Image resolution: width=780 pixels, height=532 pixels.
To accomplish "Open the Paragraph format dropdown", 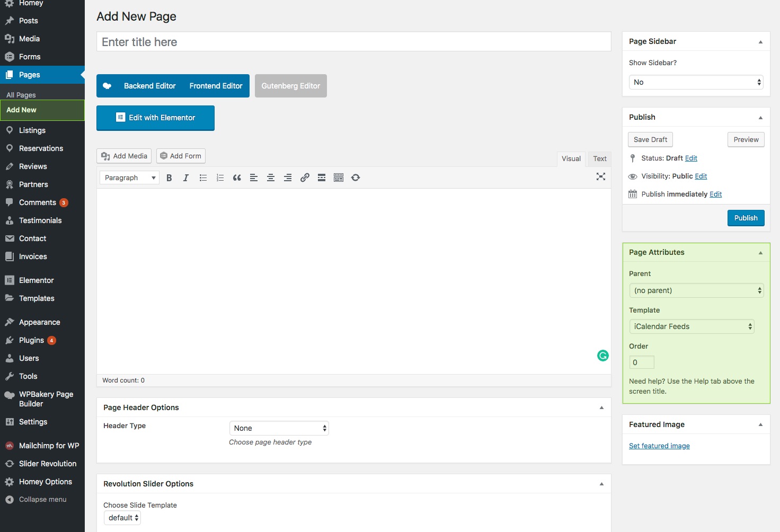I will tap(129, 178).
